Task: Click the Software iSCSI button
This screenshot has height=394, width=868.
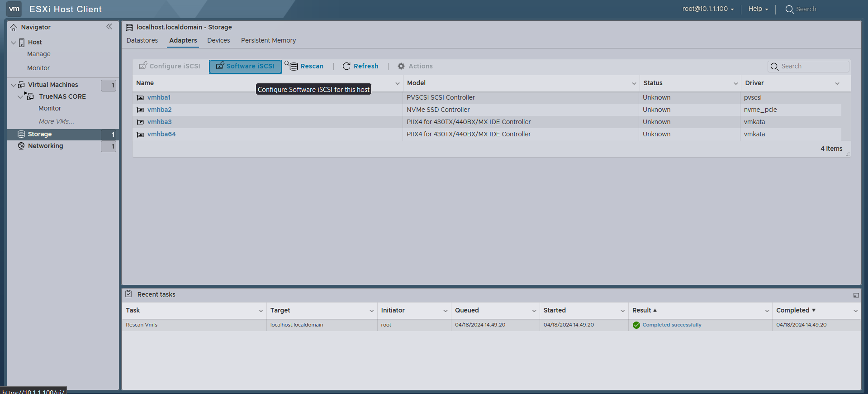Action: point(246,66)
